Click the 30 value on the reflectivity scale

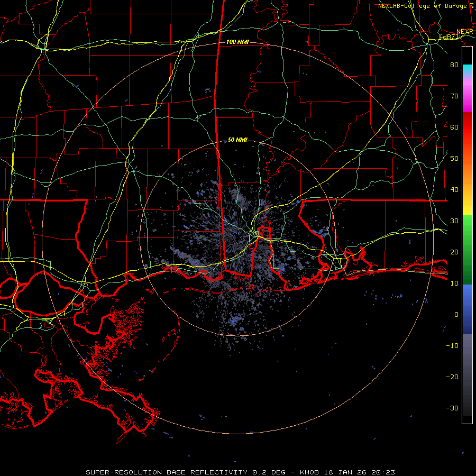[x=454, y=221]
